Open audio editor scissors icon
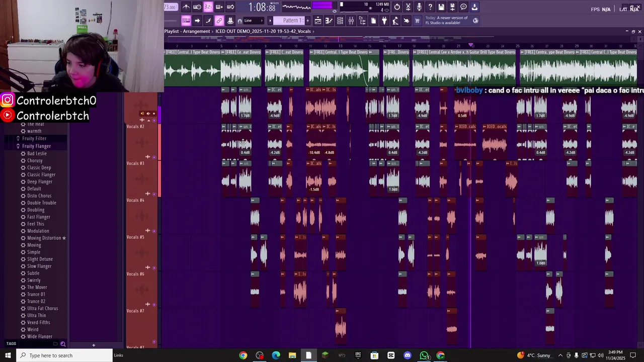Viewport: 644px width, 362px height. [x=408, y=7]
